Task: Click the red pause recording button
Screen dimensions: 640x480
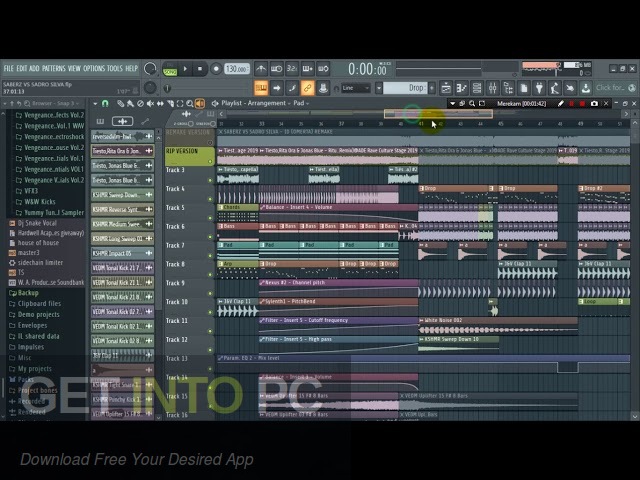Action: pos(572,104)
